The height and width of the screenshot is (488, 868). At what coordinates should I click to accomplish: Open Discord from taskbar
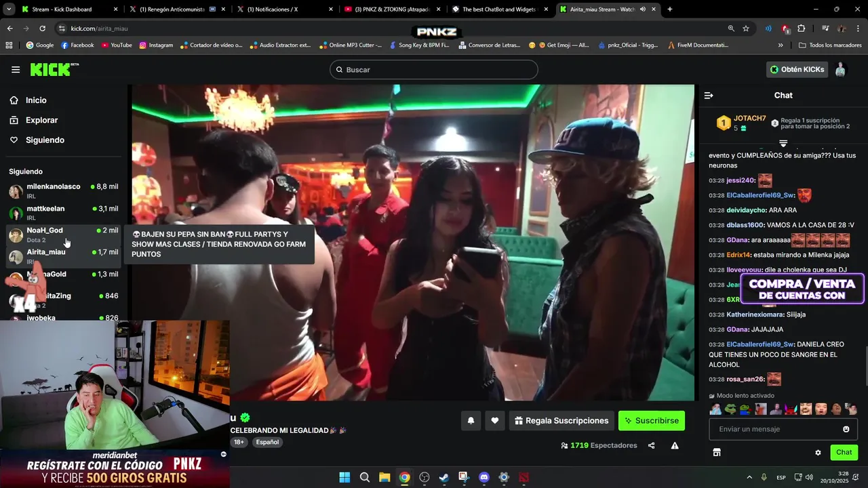click(484, 477)
